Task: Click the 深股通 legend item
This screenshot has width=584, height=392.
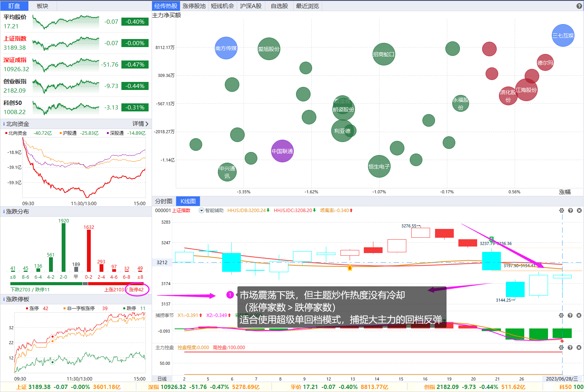Action: coord(126,133)
